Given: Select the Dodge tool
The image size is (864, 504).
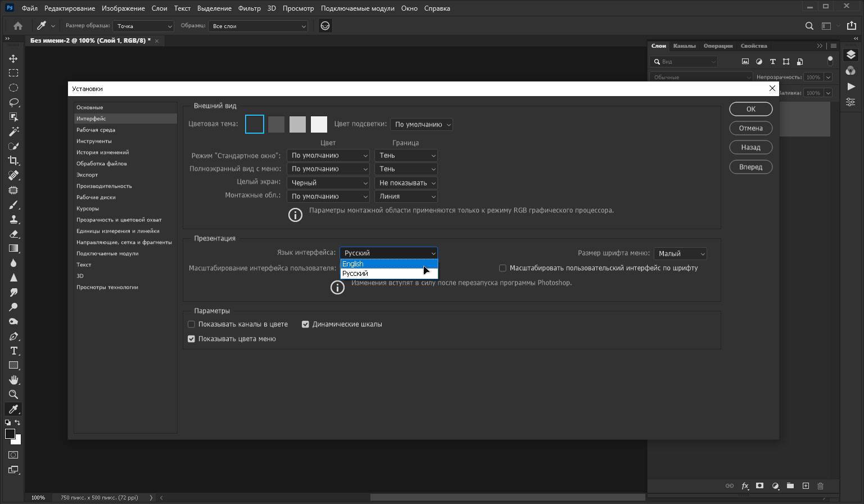Looking at the screenshot, I should (13, 307).
